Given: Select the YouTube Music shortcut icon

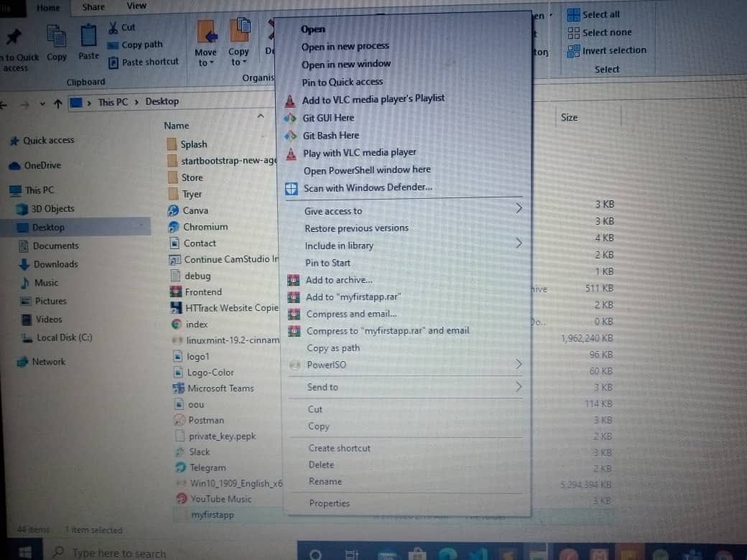Looking at the screenshot, I should point(182,498).
